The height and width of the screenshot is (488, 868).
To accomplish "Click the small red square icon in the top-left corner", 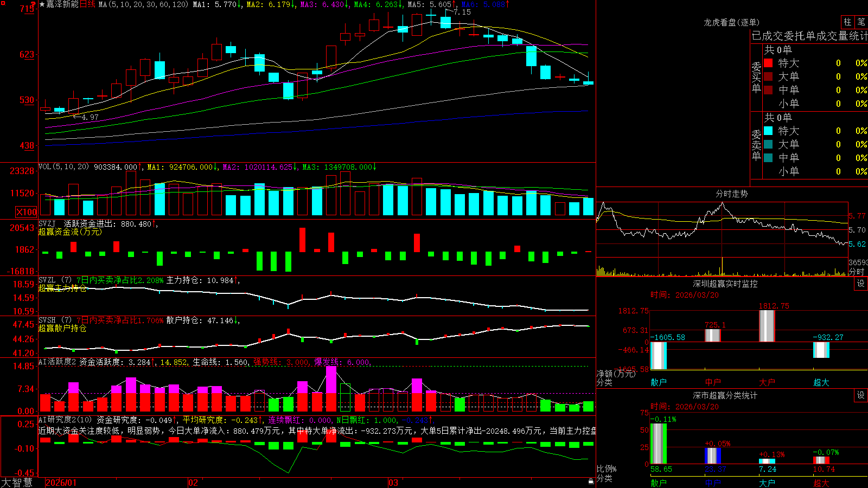I will [2, 2].
